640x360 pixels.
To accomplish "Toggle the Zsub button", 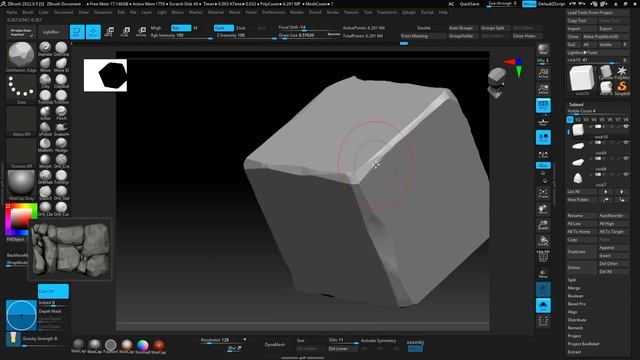I will point(241,28).
